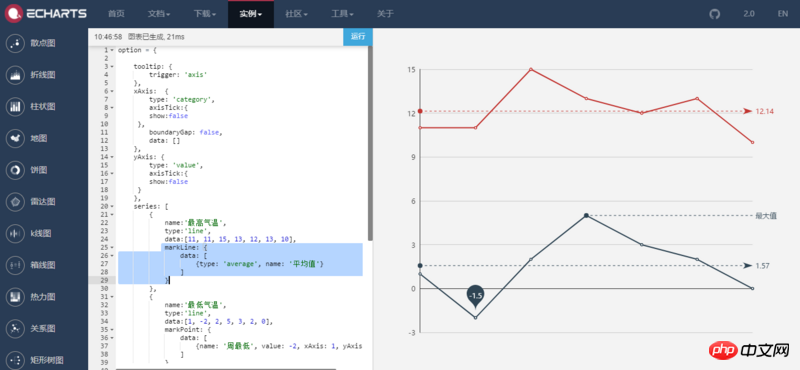
Task: Collapse the code fold at line 25
Action: click(112, 248)
